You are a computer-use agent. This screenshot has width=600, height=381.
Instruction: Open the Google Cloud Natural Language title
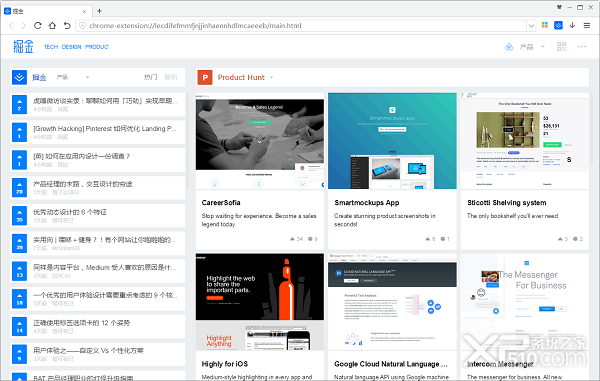tap(390, 364)
